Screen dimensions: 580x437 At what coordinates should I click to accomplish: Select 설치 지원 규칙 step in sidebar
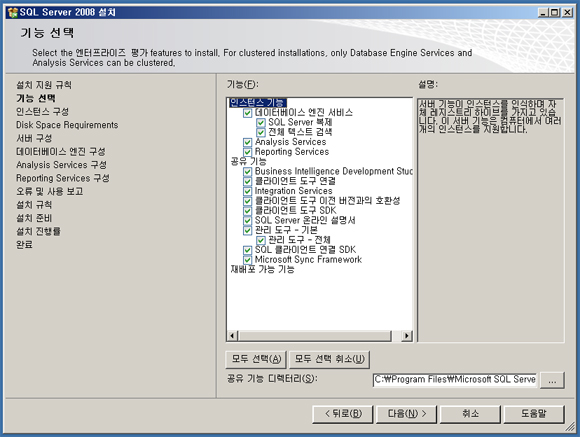pos(44,85)
